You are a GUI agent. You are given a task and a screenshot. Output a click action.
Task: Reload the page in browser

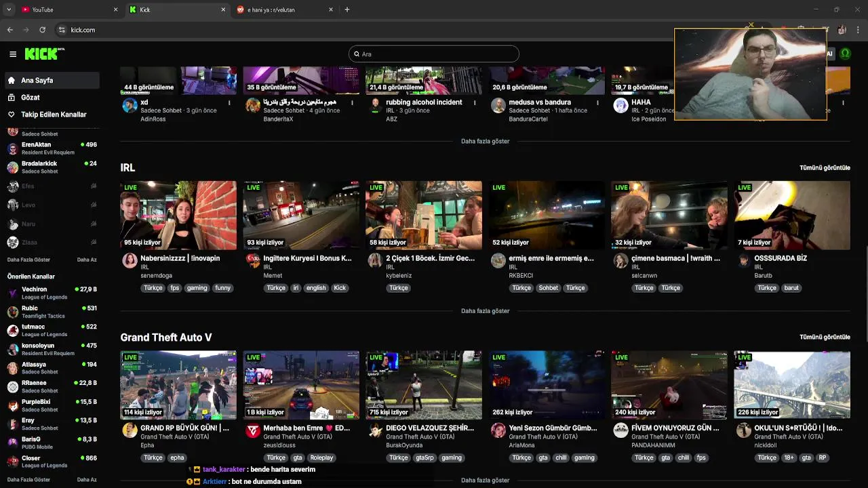(x=42, y=30)
